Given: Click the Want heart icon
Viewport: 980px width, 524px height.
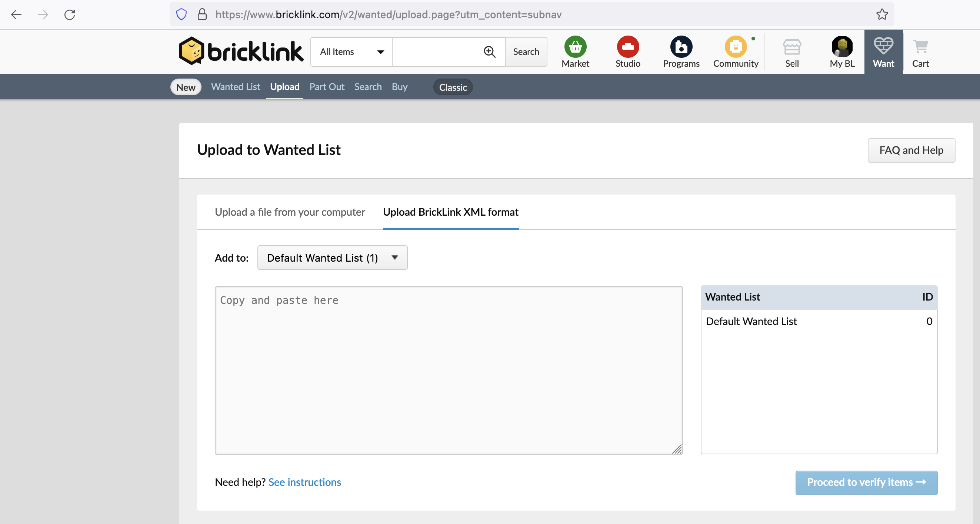Looking at the screenshot, I should point(883,46).
